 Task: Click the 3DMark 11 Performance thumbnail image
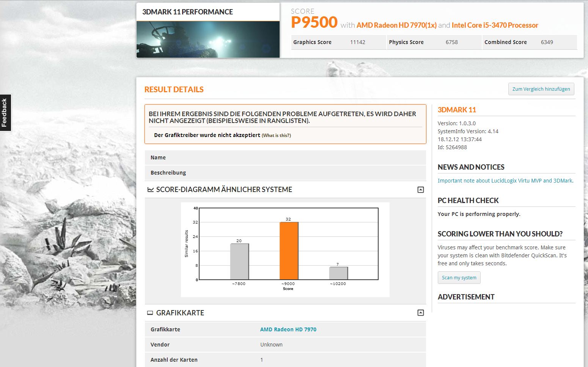coord(208,39)
